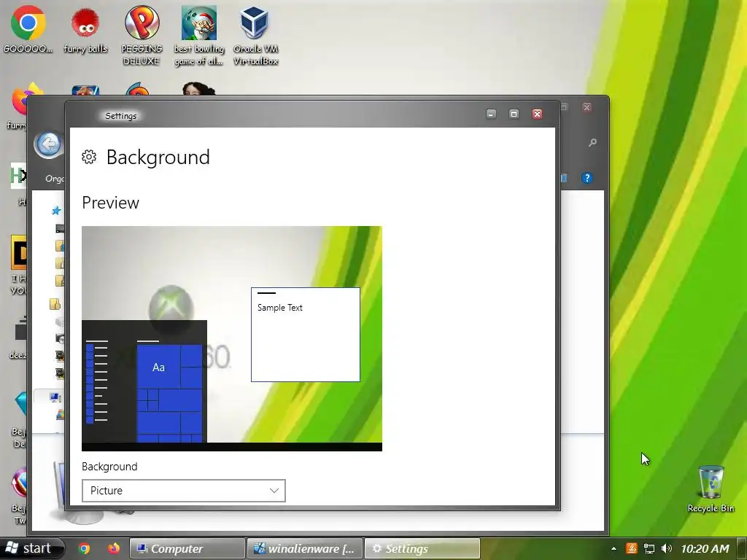Close the Settings window
Viewport: 747px width, 560px height.
(x=538, y=114)
